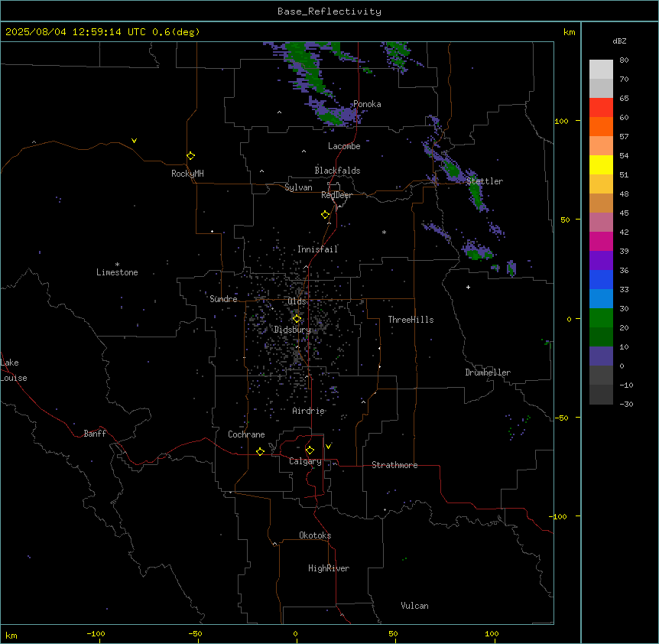
Task: Click the Didsbury label
Action: coord(293,330)
